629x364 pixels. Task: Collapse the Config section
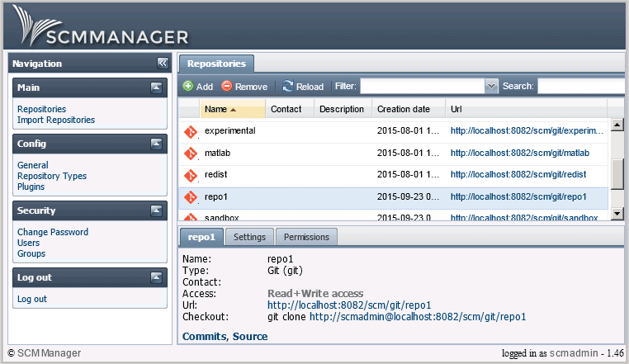(156, 144)
